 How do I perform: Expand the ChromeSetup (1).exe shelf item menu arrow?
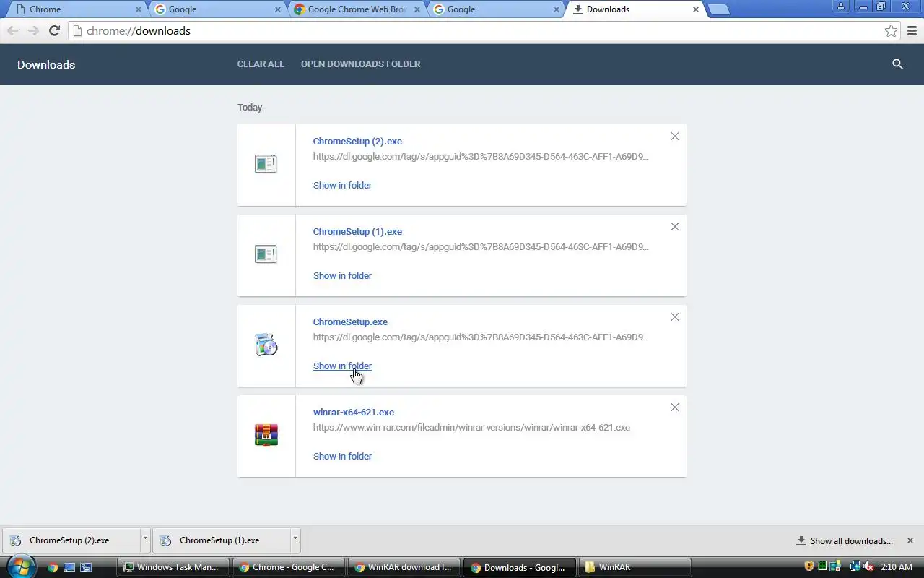point(295,540)
